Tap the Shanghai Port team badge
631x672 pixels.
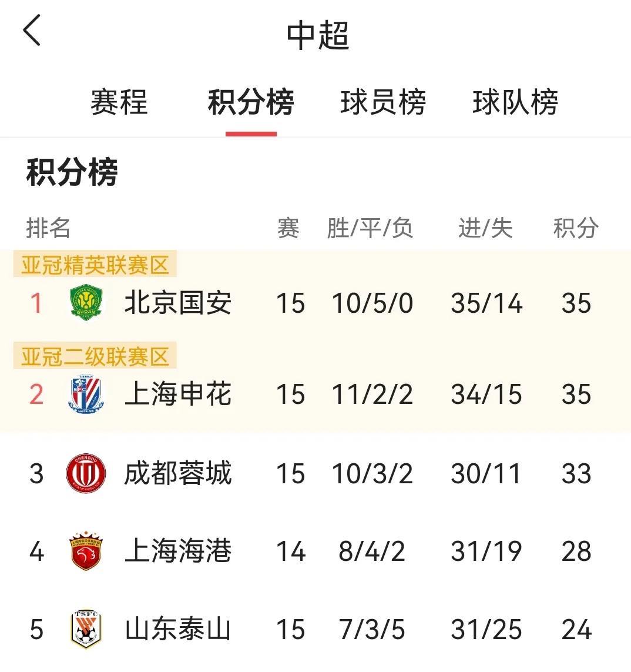(x=86, y=551)
